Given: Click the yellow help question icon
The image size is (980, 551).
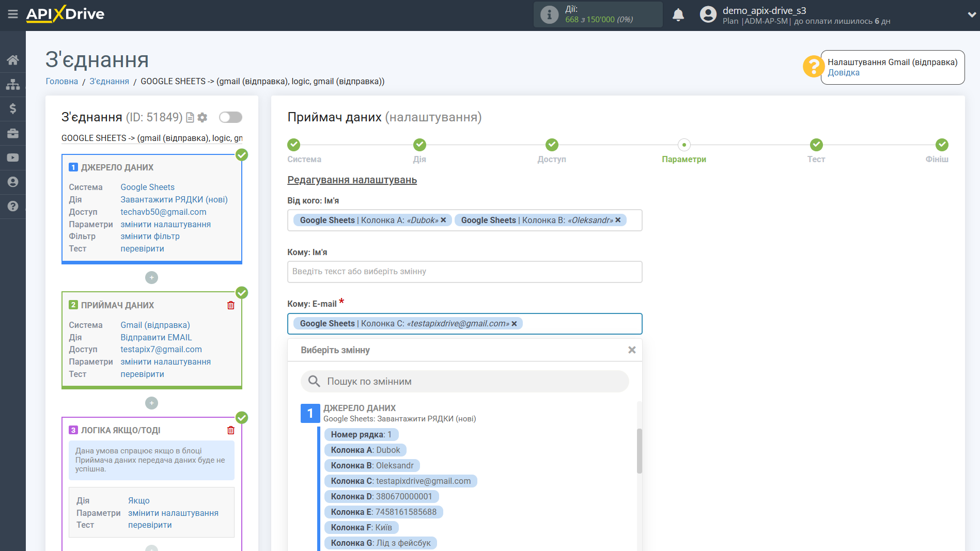Looking at the screenshot, I should tap(813, 67).
